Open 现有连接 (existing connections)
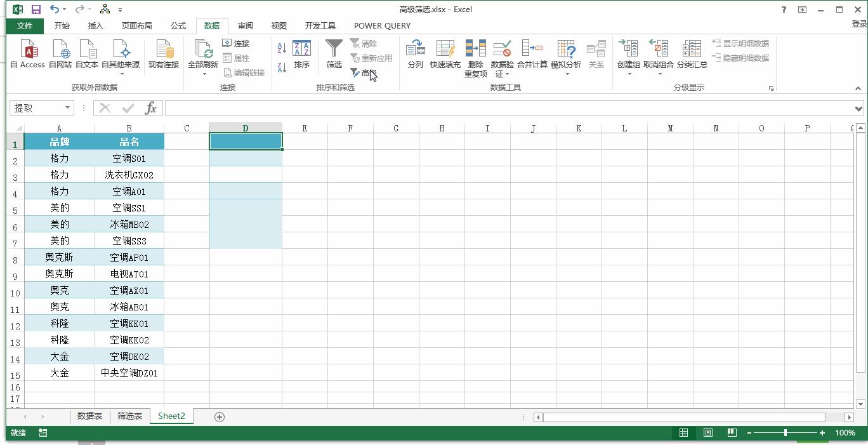The image size is (868, 445). pyautogui.click(x=164, y=55)
